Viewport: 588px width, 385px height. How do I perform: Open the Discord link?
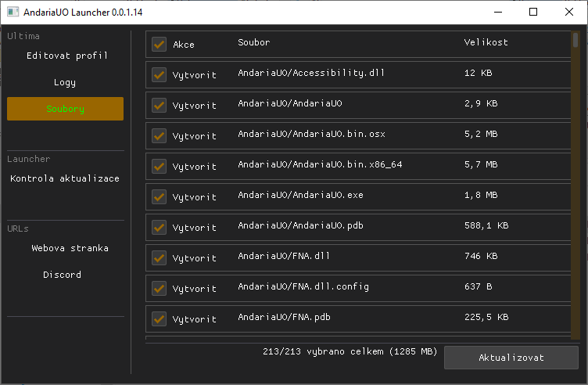63,275
